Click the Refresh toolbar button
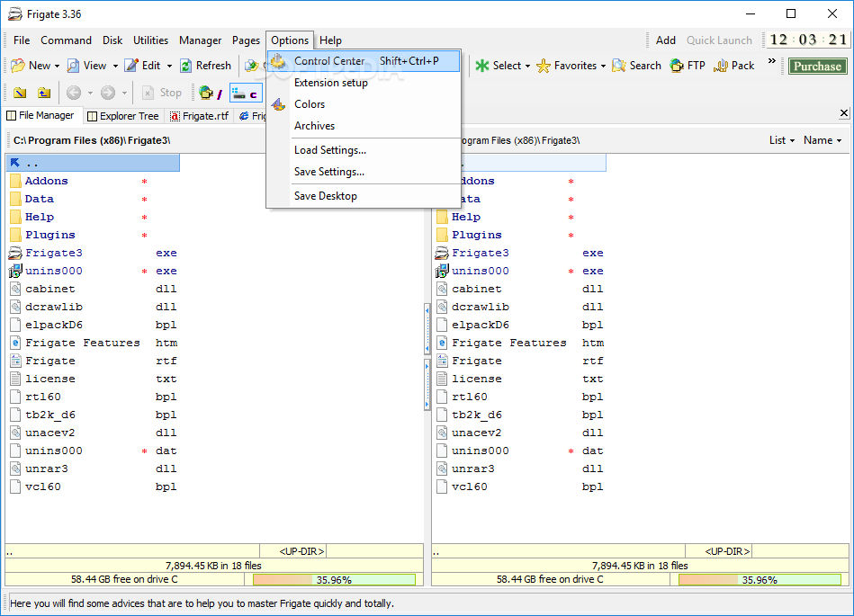 tap(206, 66)
